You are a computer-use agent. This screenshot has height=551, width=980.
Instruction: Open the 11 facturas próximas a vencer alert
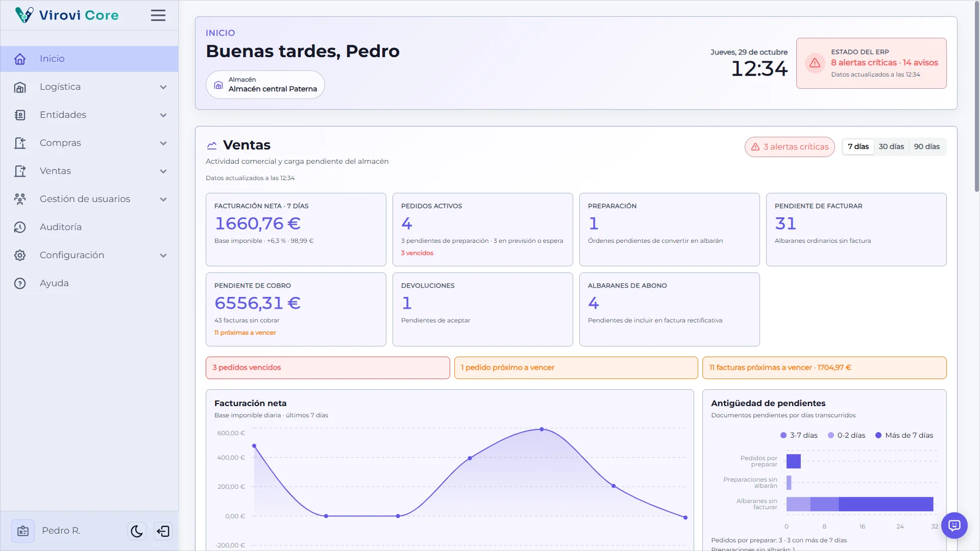pos(824,368)
